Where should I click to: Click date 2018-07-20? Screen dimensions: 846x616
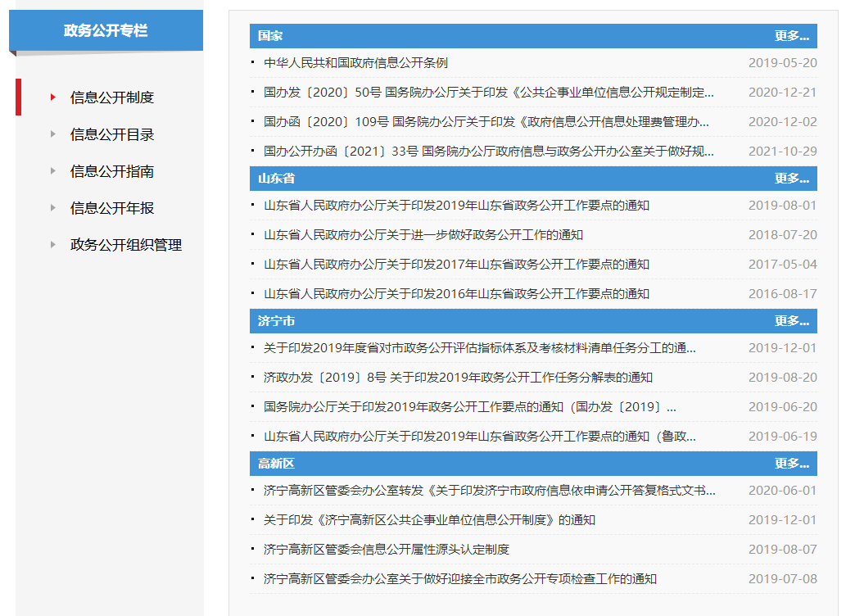tap(783, 235)
